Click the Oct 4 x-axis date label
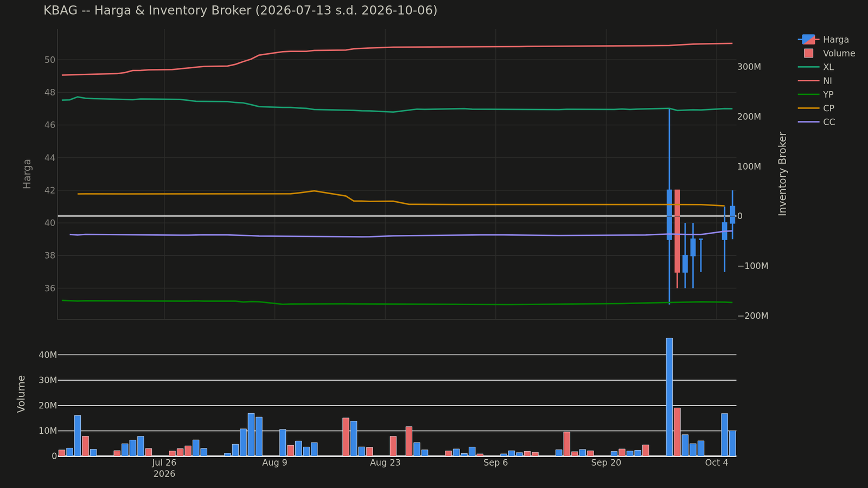This screenshot has height=488, width=868. [x=717, y=463]
